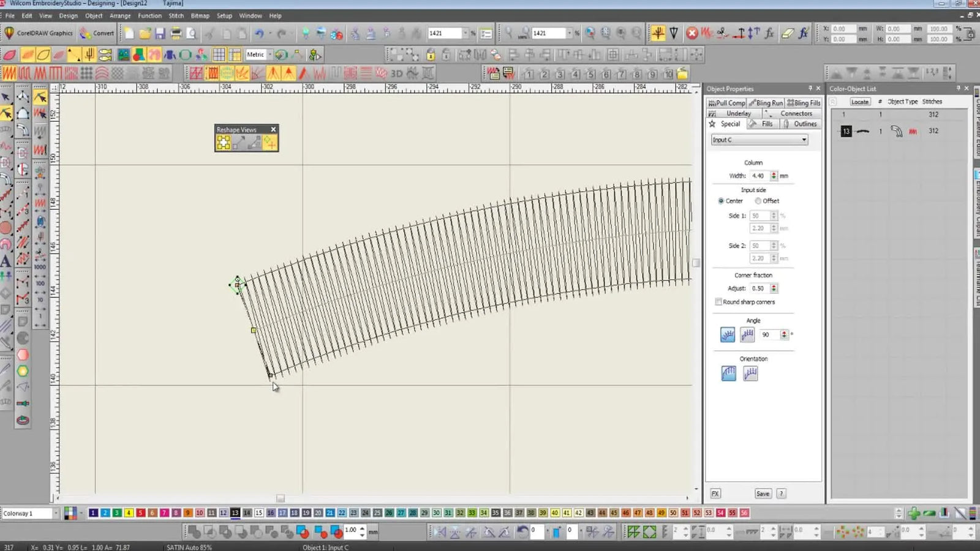Adjust the Corner fraction Adjust spinner
The width and height of the screenshot is (980, 551).
(774, 288)
